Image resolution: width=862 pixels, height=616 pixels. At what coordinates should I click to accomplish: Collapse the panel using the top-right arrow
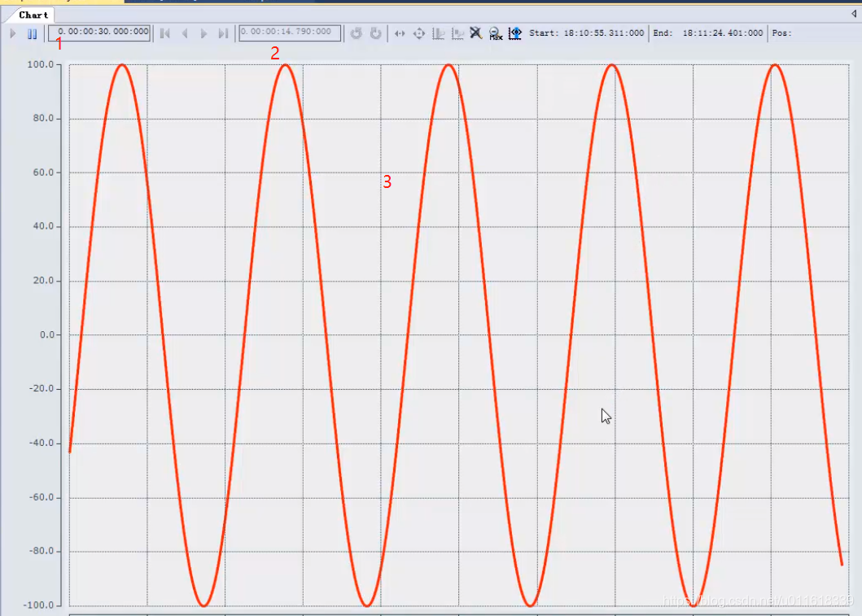coord(854,14)
